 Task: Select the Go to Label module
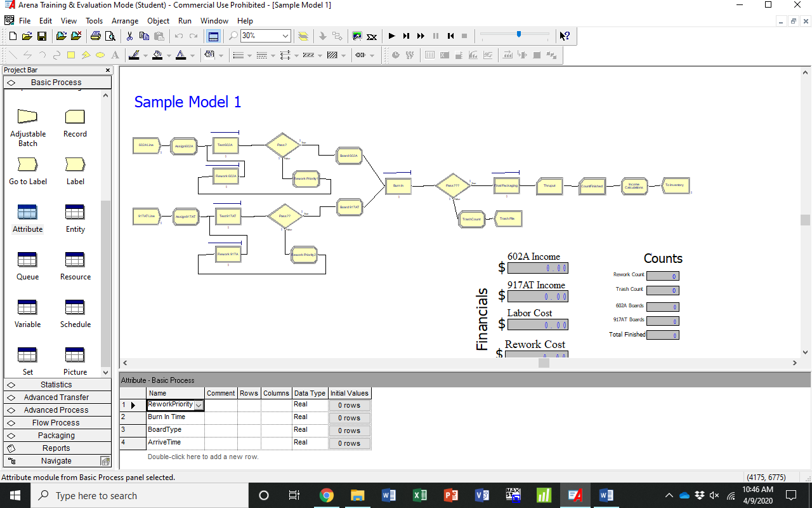pos(28,164)
